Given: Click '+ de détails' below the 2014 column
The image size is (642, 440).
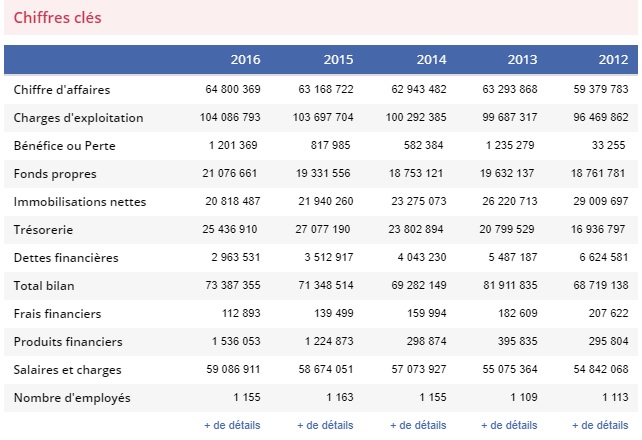Looking at the screenshot, I should pyautogui.click(x=418, y=425).
